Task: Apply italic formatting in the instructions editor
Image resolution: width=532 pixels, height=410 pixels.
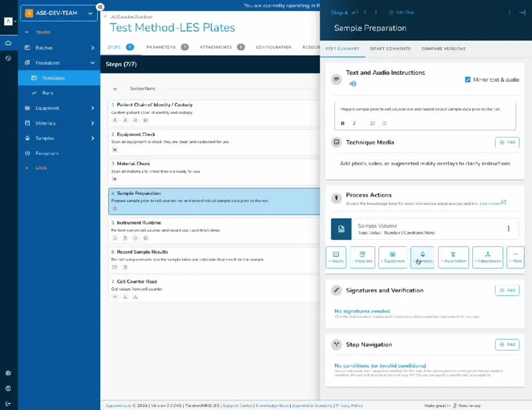Action: click(354, 123)
